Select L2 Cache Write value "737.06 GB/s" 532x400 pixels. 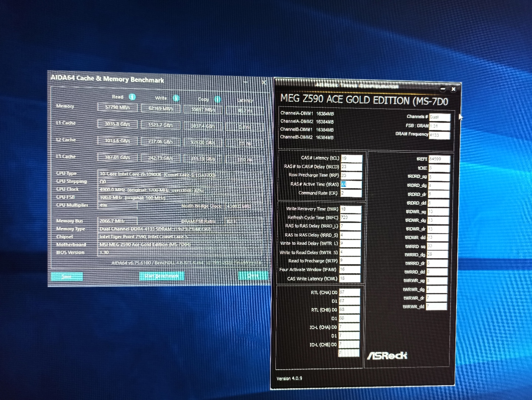(161, 142)
